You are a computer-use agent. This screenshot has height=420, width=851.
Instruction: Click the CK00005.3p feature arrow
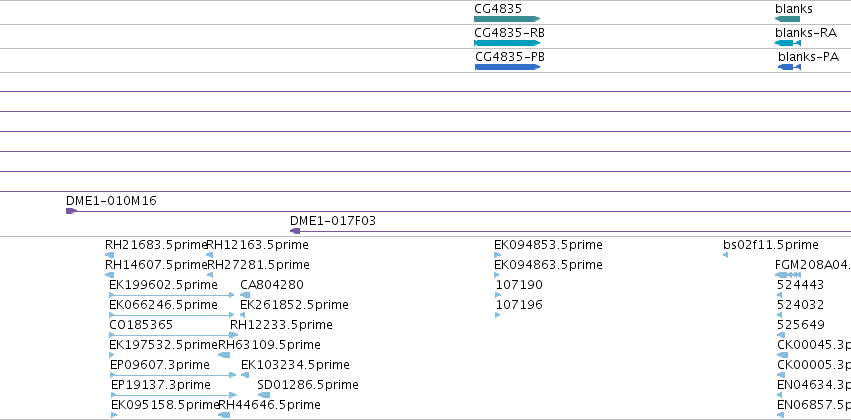[x=779, y=375]
